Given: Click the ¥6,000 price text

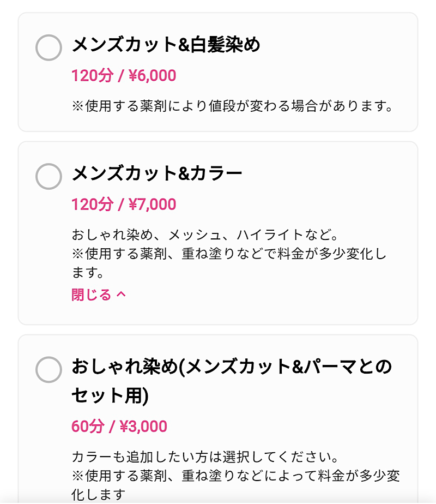Looking at the screenshot, I should click(x=153, y=76).
